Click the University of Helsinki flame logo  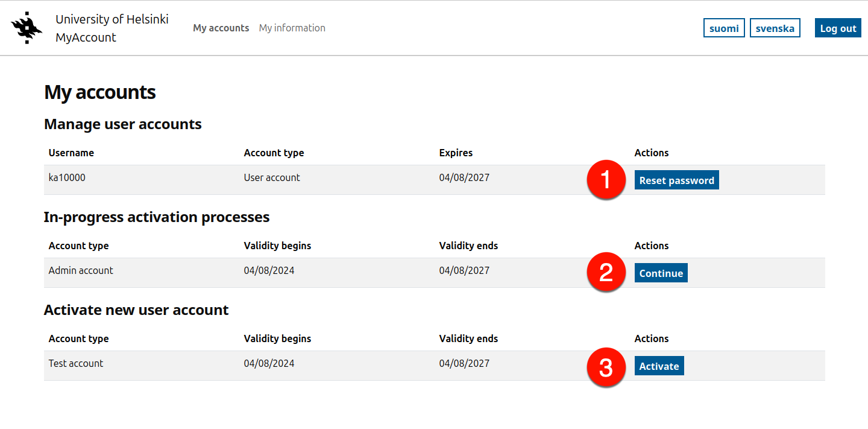27,28
